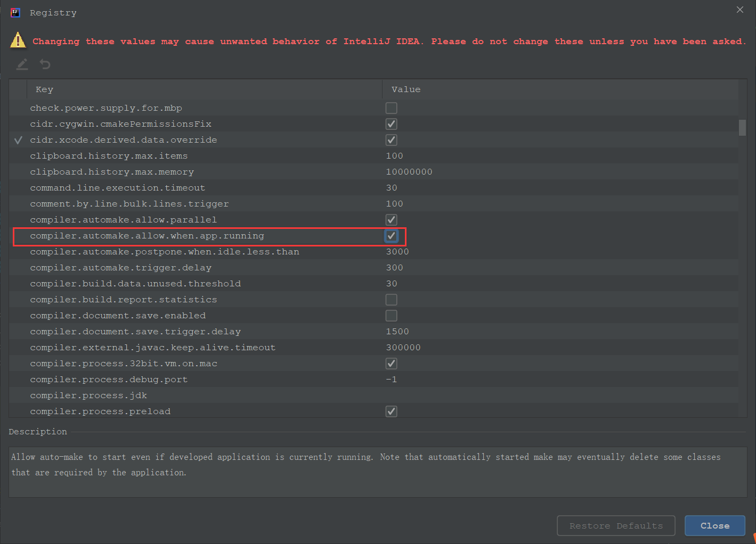The width and height of the screenshot is (756, 544).
Task: Click the Restore Defaults button
Action: 616,526
